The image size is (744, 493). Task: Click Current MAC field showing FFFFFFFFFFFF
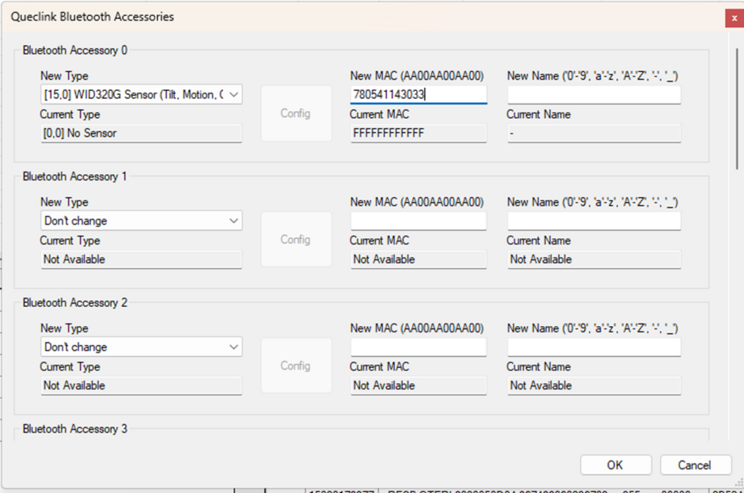pos(418,133)
